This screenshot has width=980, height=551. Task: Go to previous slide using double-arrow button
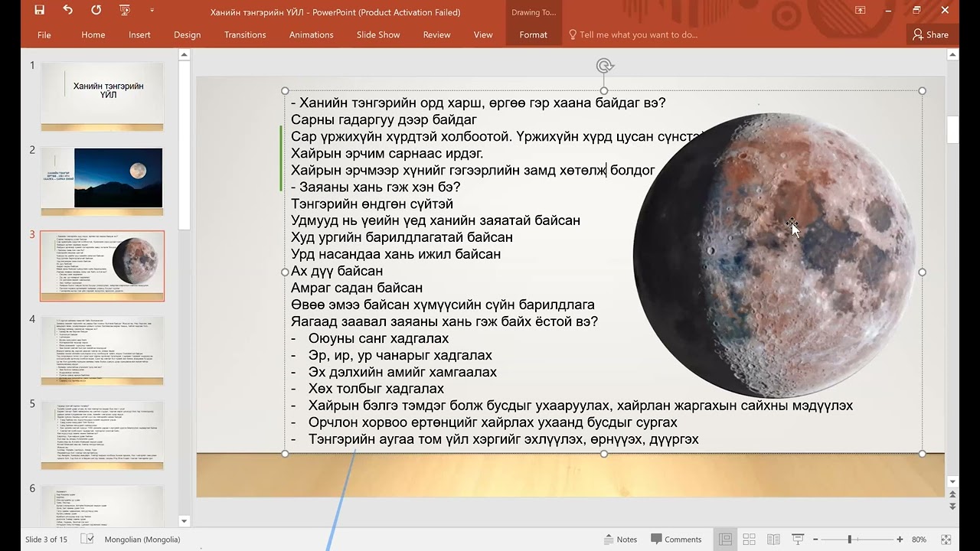point(952,495)
